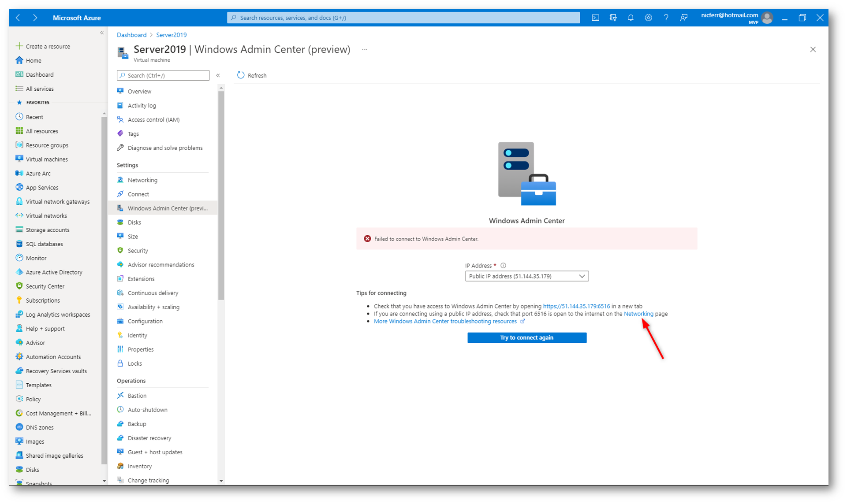Open portal settings gear

pos(648,18)
